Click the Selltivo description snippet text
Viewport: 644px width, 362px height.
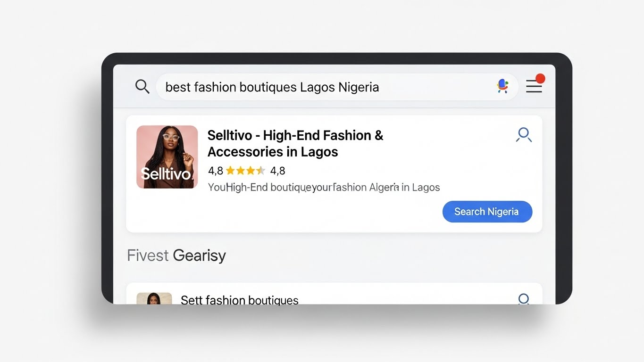click(324, 187)
